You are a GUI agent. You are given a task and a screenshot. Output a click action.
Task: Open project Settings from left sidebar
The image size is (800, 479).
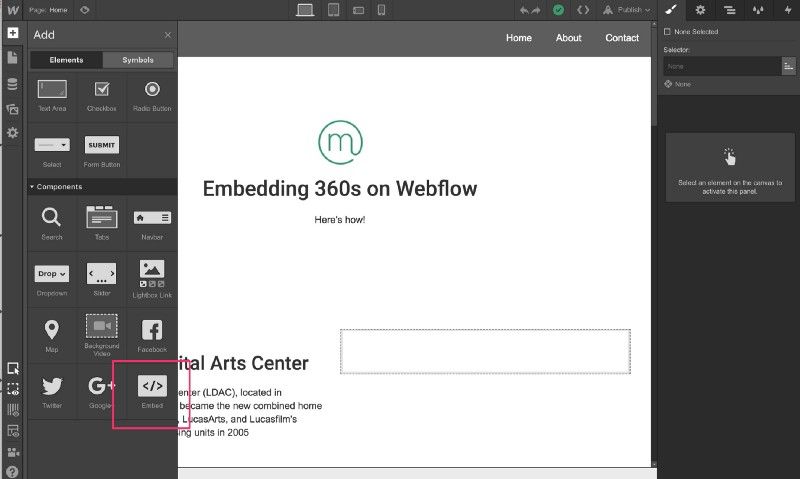[13, 133]
